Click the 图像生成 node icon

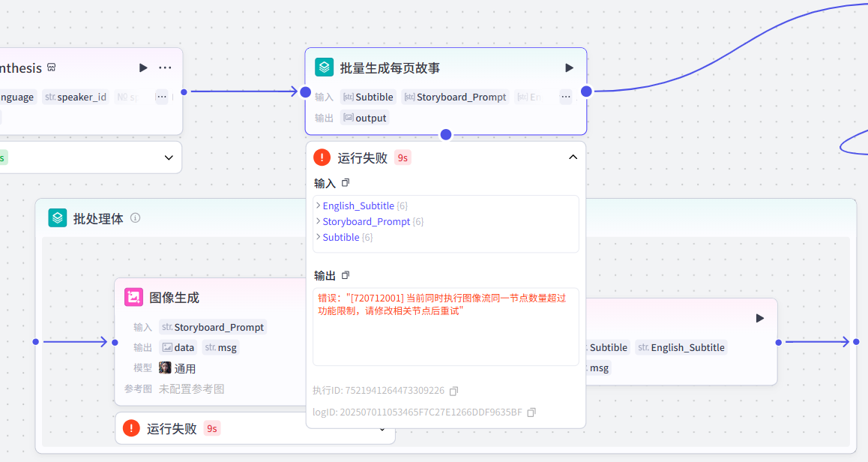pyautogui.click(x=133, y=297)
